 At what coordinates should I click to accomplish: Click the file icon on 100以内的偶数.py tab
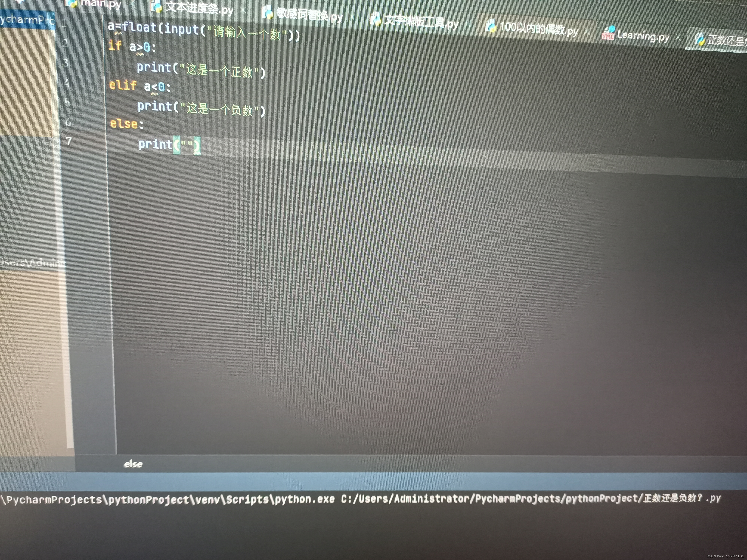coord(490,26)
